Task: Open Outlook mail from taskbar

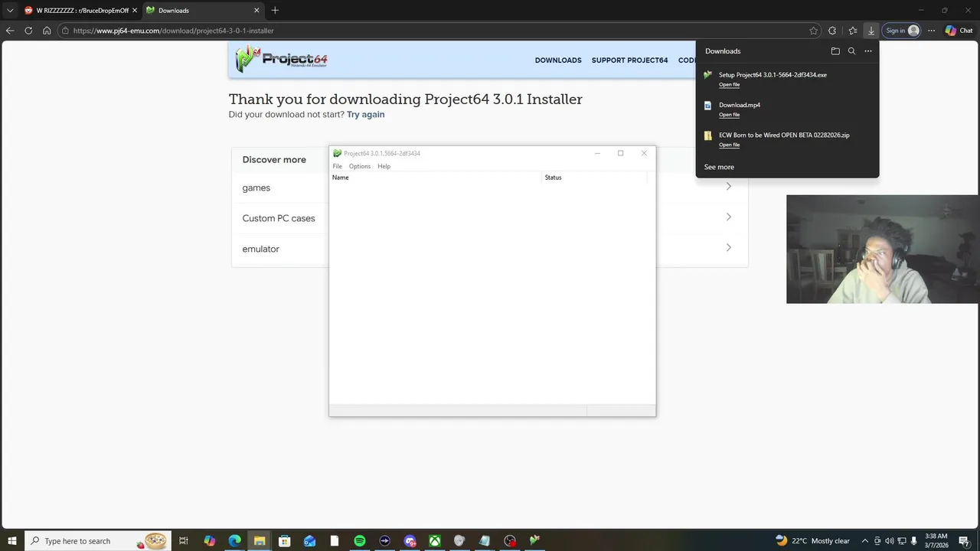Action: [309, 541]
